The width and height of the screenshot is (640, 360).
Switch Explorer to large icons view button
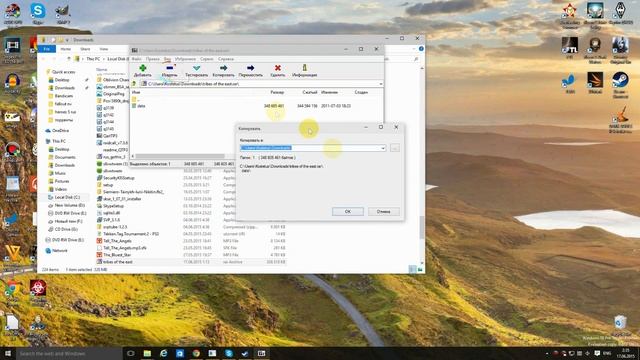point(420,269)
